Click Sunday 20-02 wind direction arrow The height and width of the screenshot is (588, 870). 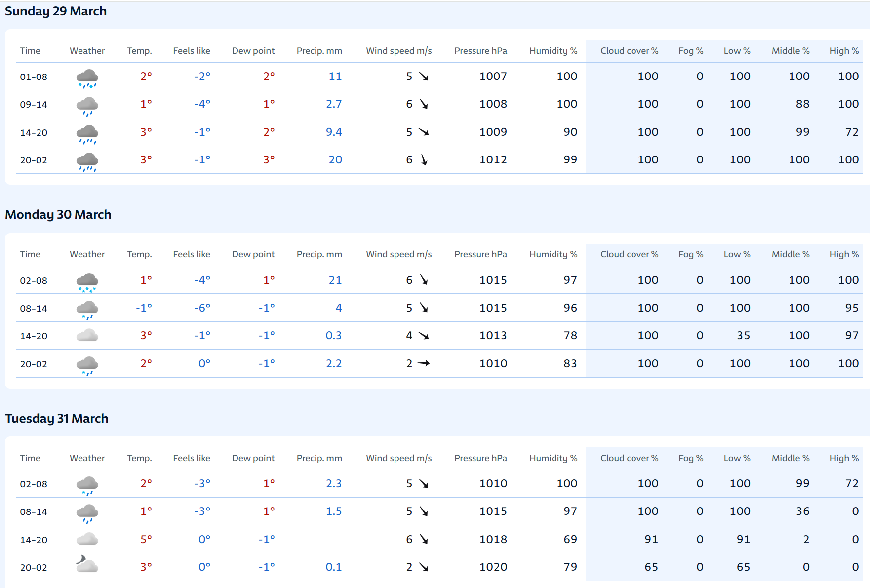tap(424, 160)
